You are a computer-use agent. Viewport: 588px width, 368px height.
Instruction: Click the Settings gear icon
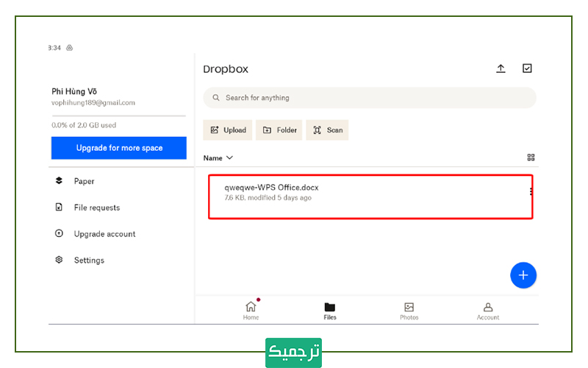tap(59, 260)
